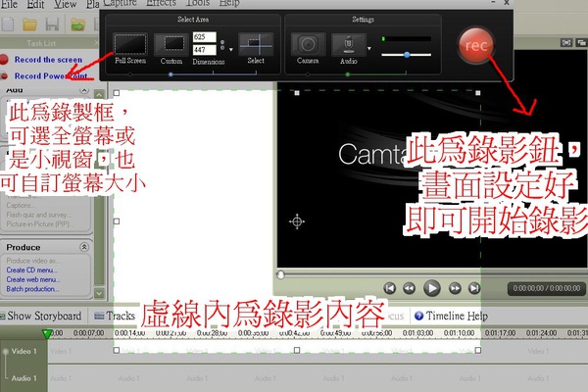Click the New project toolbar icon

coord(7,24)
